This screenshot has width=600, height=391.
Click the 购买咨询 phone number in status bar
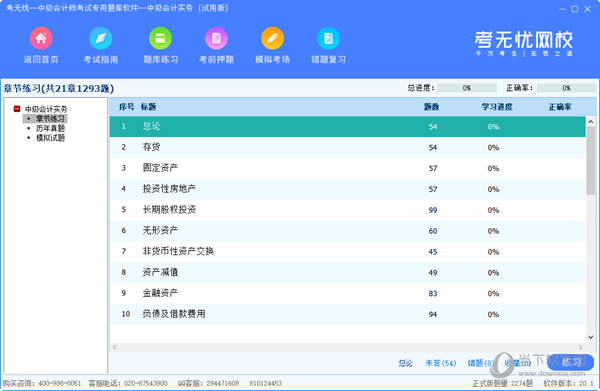59,383
